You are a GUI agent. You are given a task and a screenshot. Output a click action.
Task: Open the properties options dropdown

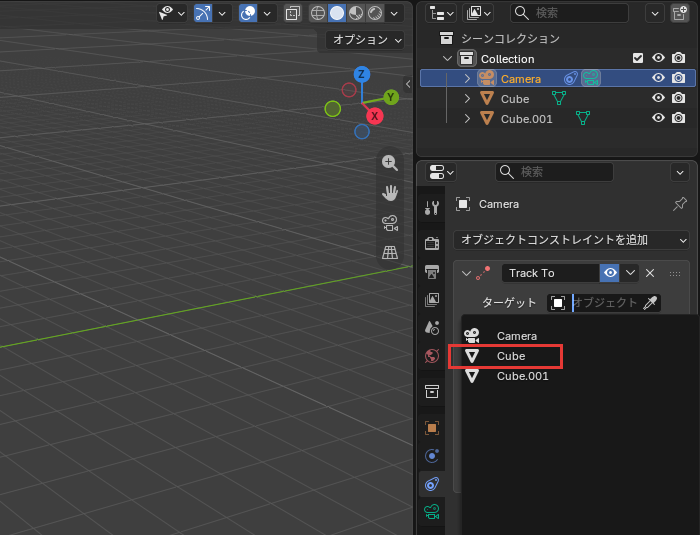[680, 172]
